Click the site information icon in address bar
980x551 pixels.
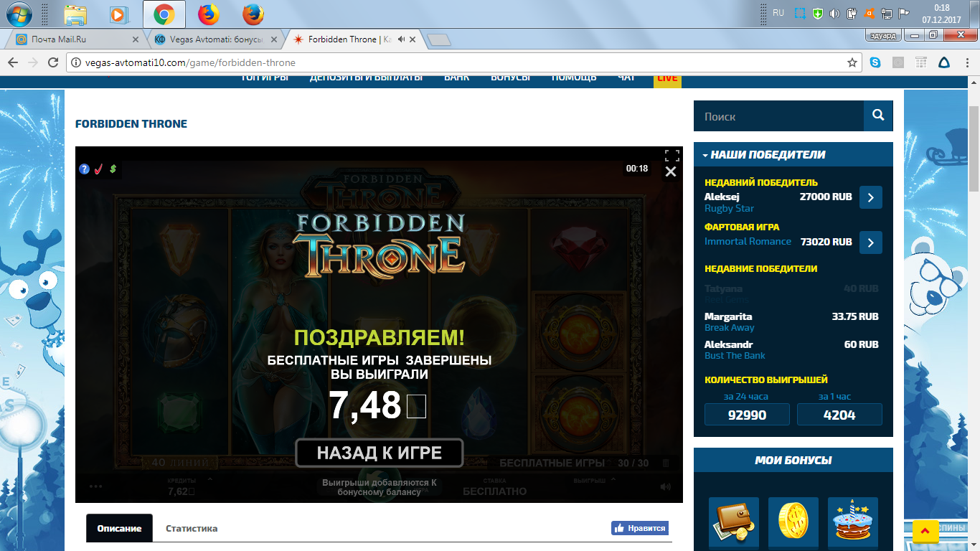coord(75,63)
